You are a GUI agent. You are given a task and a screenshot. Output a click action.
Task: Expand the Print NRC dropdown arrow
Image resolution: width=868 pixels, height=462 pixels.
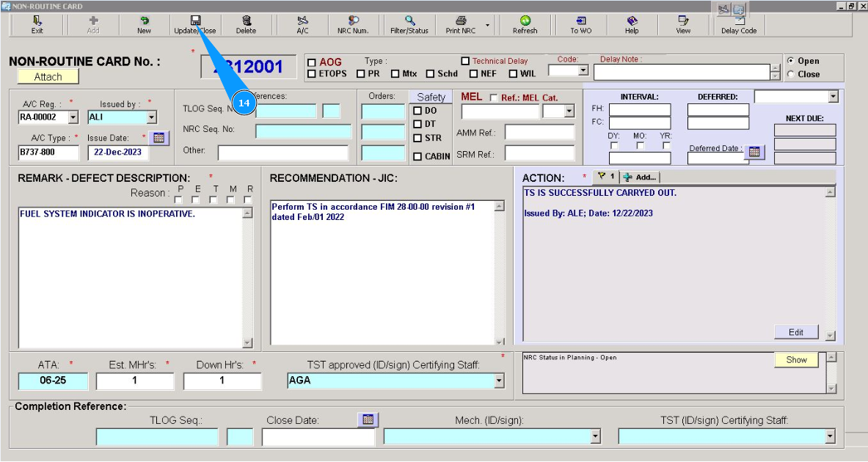(x=488, y=26)
